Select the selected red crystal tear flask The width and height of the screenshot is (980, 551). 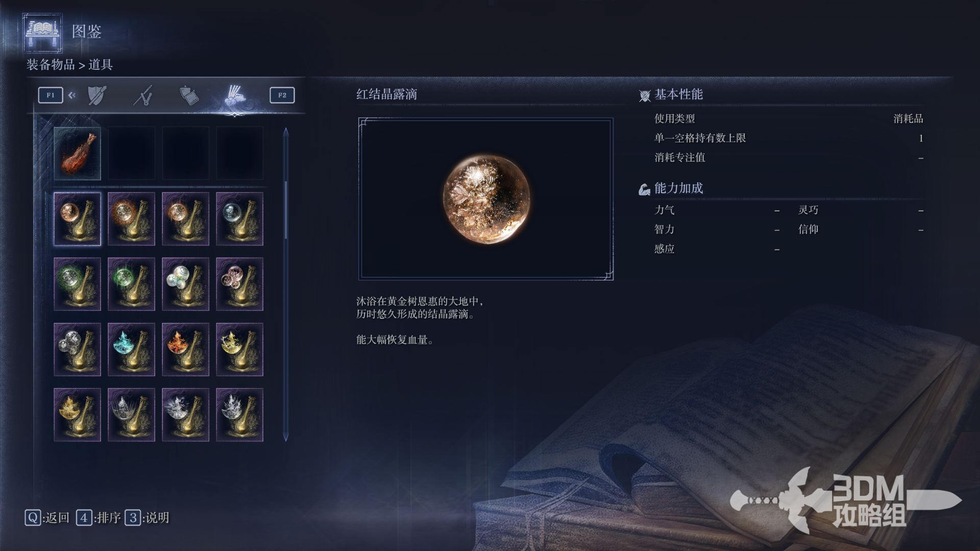[78, 219]
